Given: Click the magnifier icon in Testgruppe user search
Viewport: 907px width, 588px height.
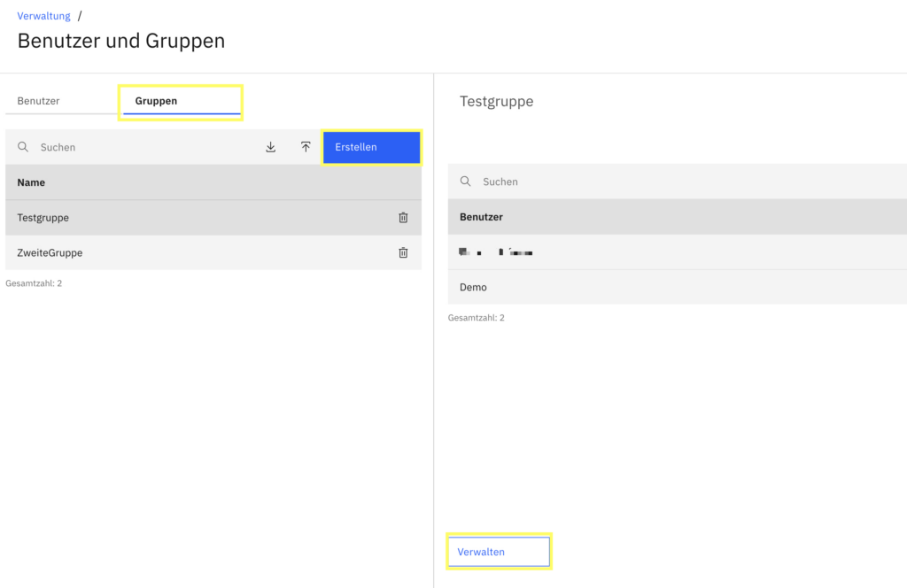Looking at the screenshot, I should click(x=466, y=182).
